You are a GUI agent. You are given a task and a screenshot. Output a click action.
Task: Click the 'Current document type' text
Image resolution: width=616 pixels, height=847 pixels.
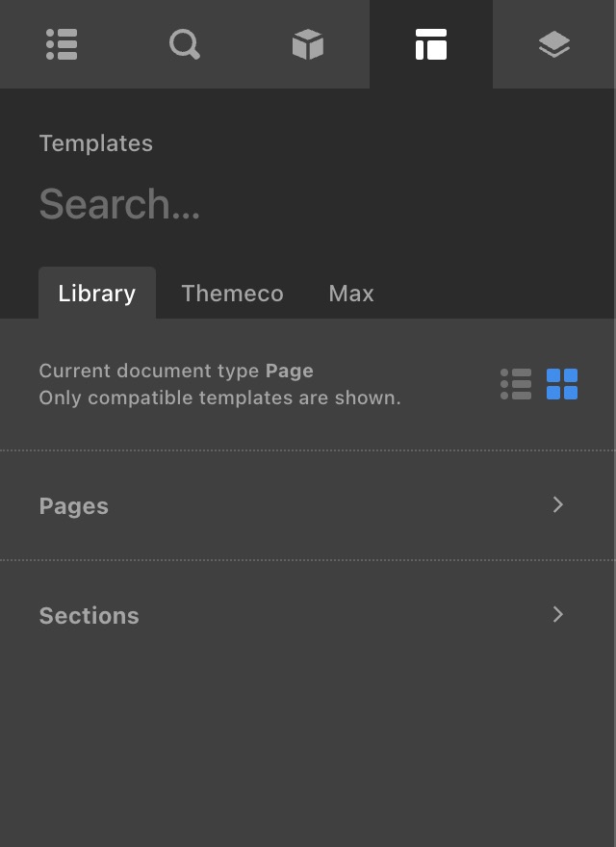[x=149, y=371]
